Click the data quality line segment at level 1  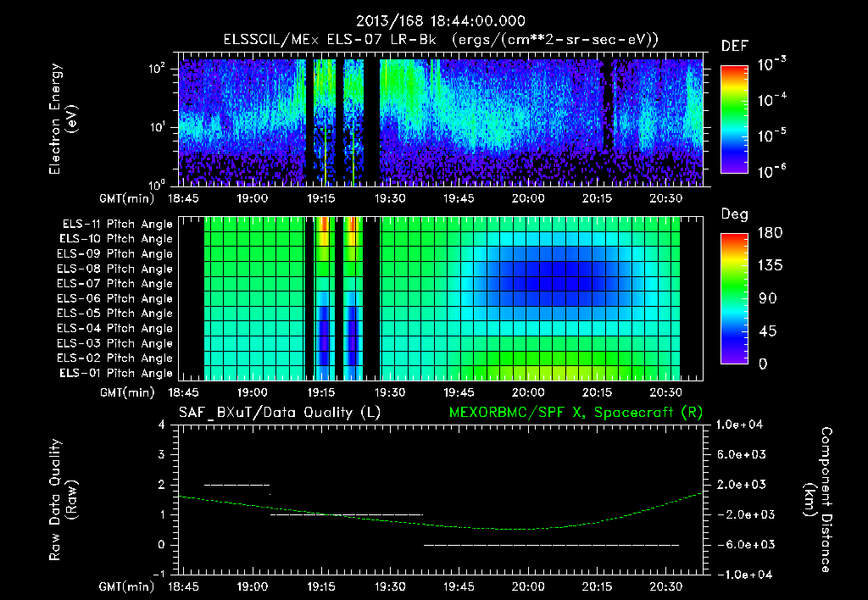pos(347,514)
